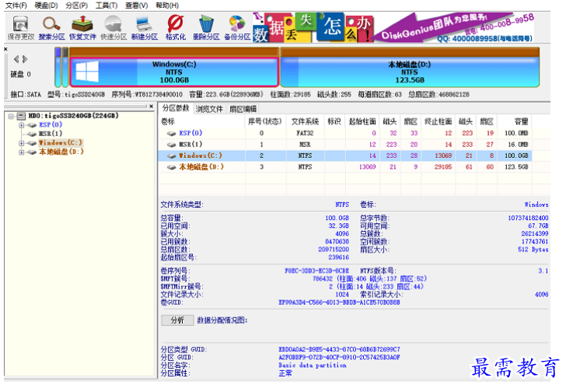Viewport: 566px width, 392px height.
Task: Click the volume GUID EF99A3D4 value
Action: point(339,303)
